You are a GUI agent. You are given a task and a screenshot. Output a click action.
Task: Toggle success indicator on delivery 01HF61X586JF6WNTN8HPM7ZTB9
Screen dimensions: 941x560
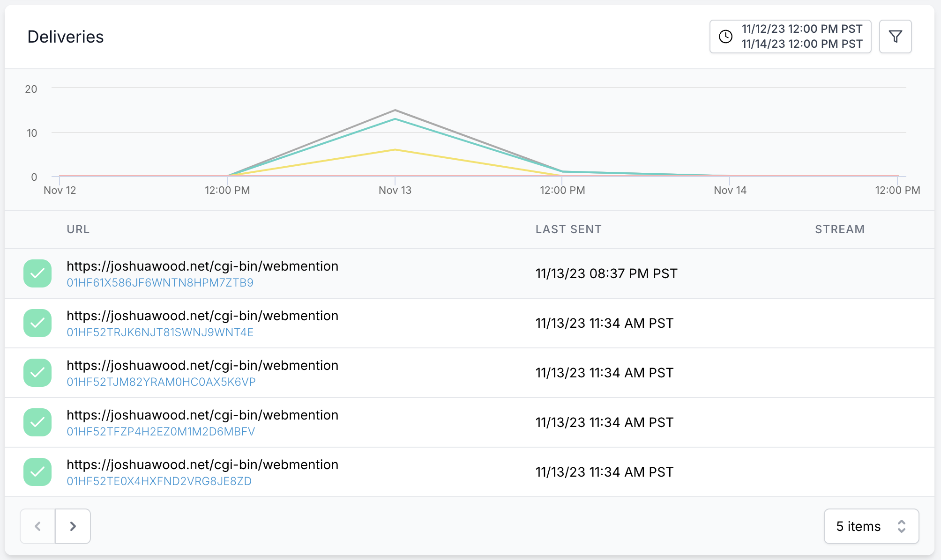(37, 273)
